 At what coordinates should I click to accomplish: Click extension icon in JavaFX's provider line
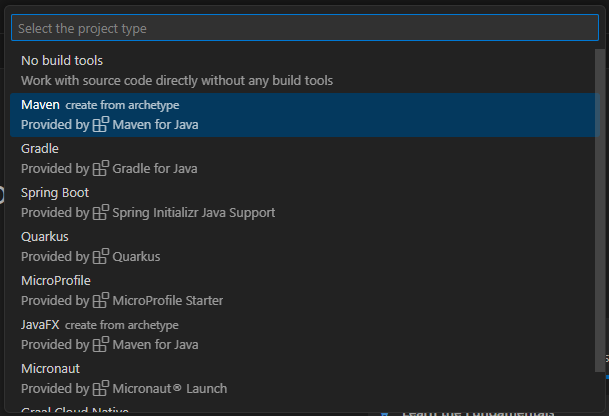(100, 345)
